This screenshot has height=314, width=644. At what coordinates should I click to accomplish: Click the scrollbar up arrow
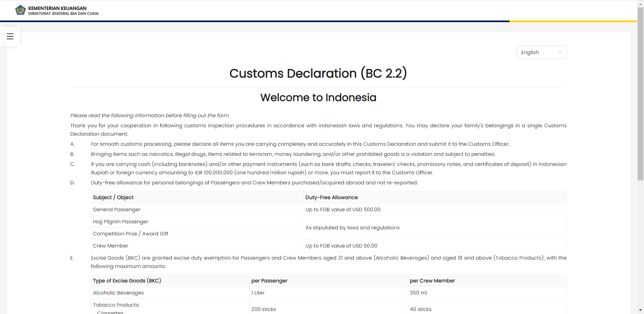coord(640,3)
